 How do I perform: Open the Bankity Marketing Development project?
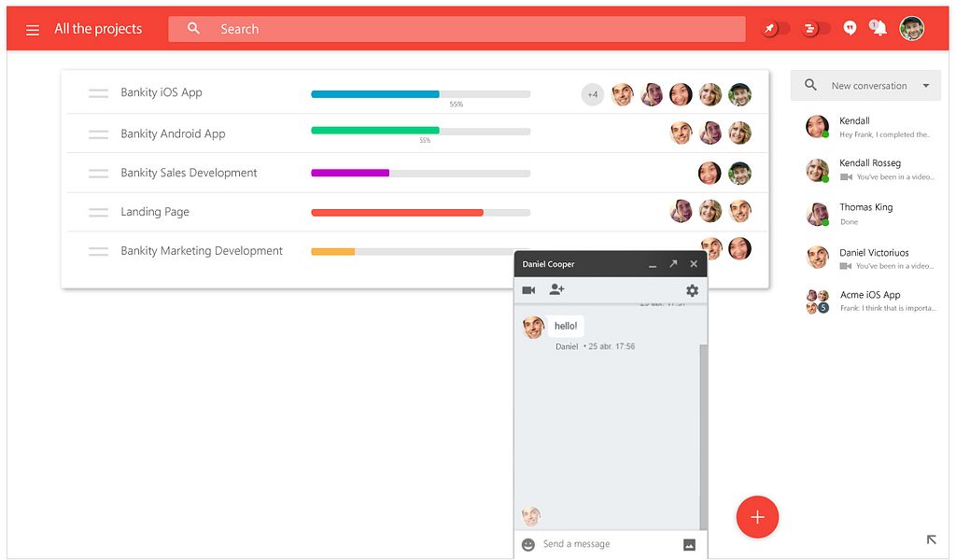(x=202, y=251)
